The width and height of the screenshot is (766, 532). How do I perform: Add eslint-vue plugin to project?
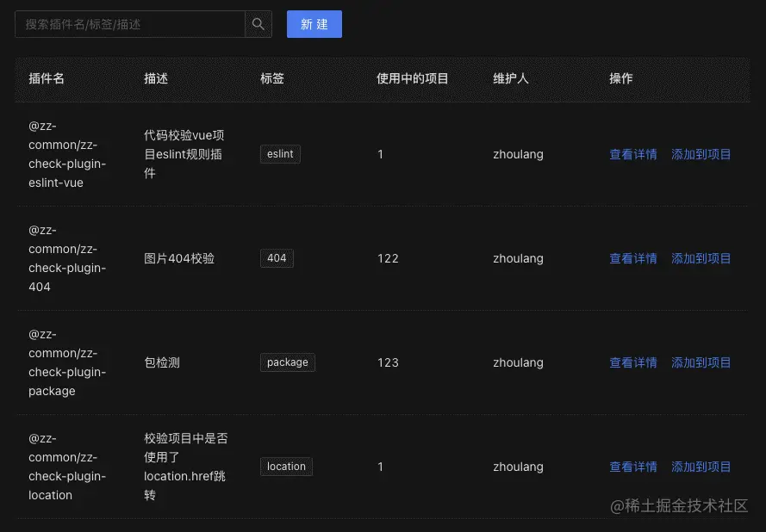701,154
